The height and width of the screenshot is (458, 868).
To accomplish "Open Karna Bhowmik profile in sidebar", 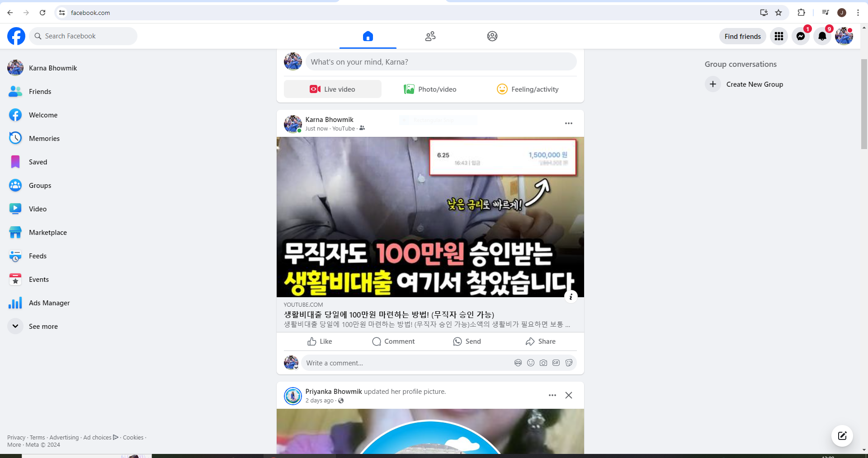I will (53, 68).
